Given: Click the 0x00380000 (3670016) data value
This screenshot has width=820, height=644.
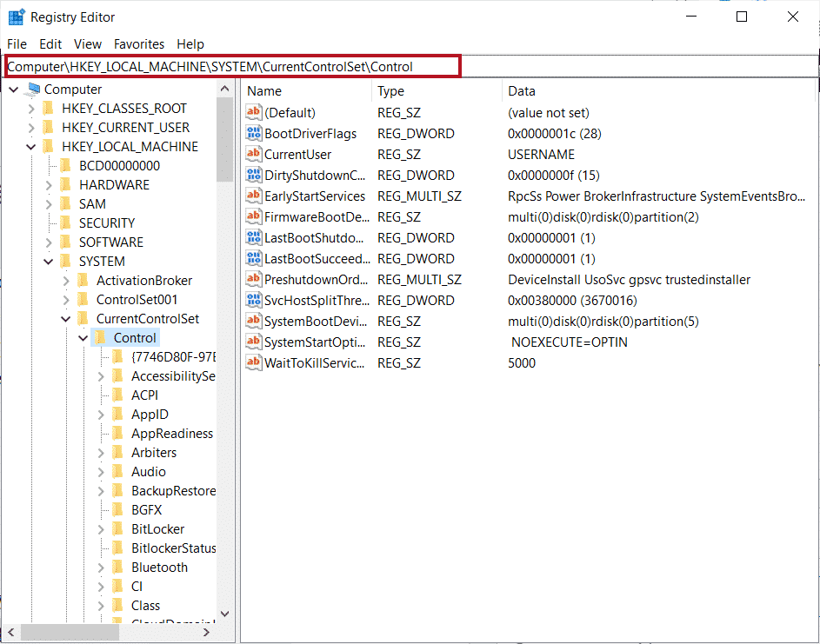Looking at the screenshot, I should coord(573,301).
